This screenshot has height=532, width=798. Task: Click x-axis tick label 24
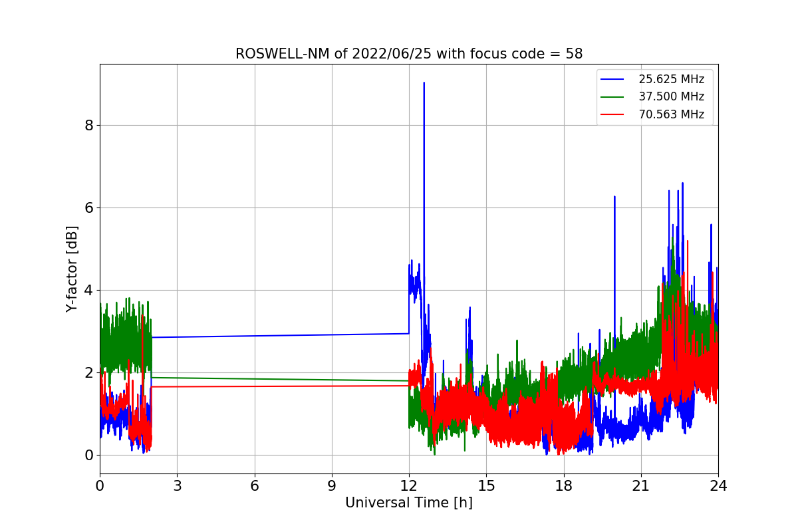click(718, 485)
